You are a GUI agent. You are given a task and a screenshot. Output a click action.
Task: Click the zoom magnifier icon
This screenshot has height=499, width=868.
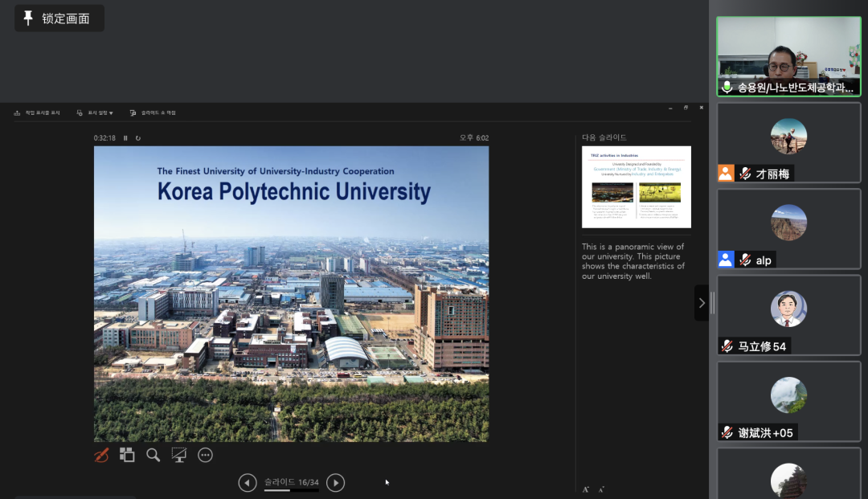pyautogui.click(x=153, y=456)
